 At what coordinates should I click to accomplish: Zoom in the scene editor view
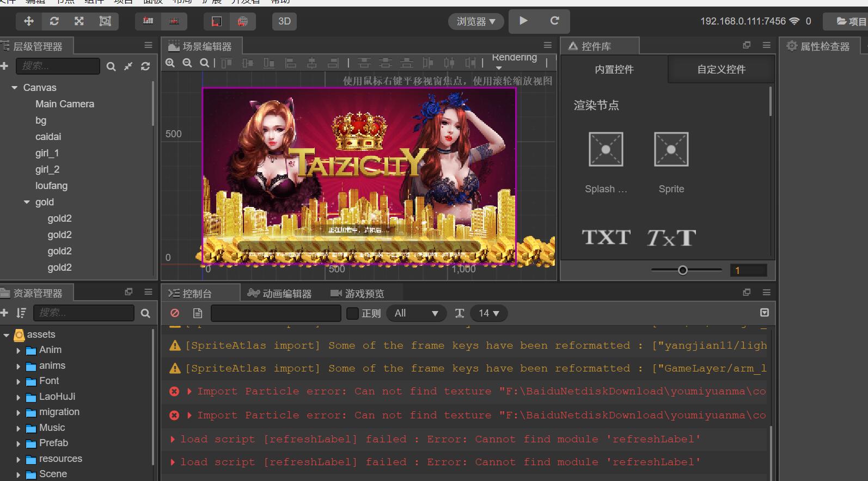pyautogui.click(x=170, y=63)
